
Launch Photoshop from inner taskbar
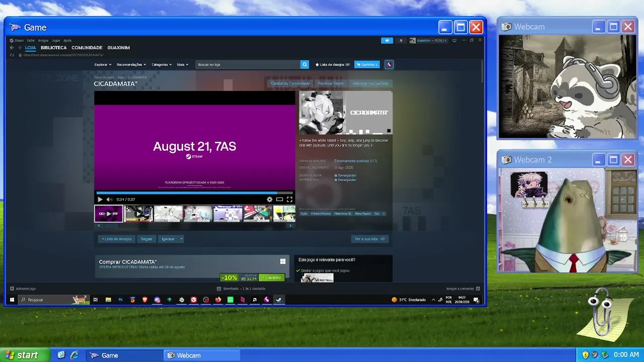click(120, 300)
